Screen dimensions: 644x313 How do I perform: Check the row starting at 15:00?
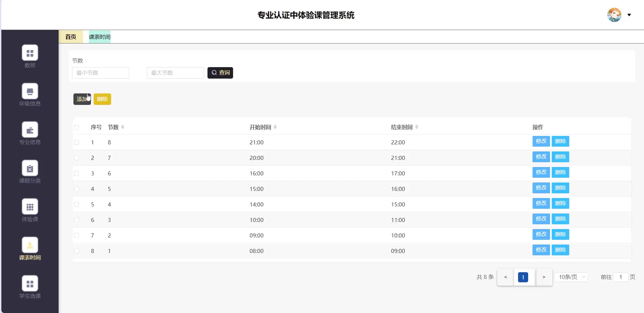click(x=76, y=189)
